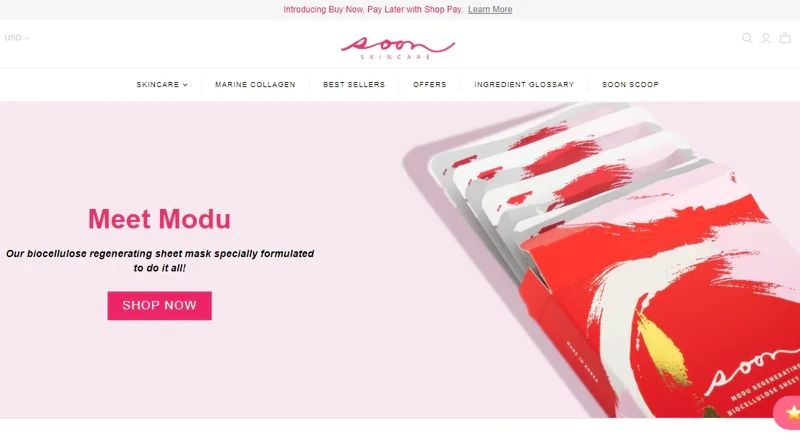Screen dimensions: 800x441
Task: Click the biocellulose sheet mask description
Action: pos(160,260)
